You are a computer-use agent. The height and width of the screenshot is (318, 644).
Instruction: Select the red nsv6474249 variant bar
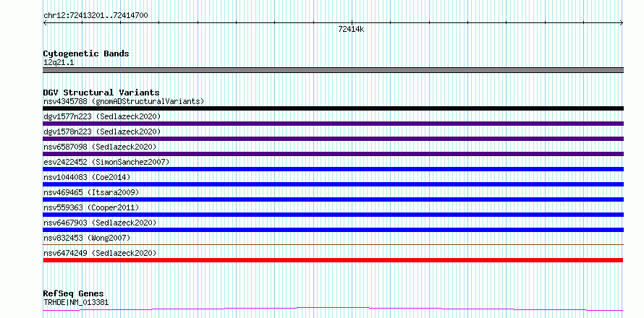pos(333,260)
